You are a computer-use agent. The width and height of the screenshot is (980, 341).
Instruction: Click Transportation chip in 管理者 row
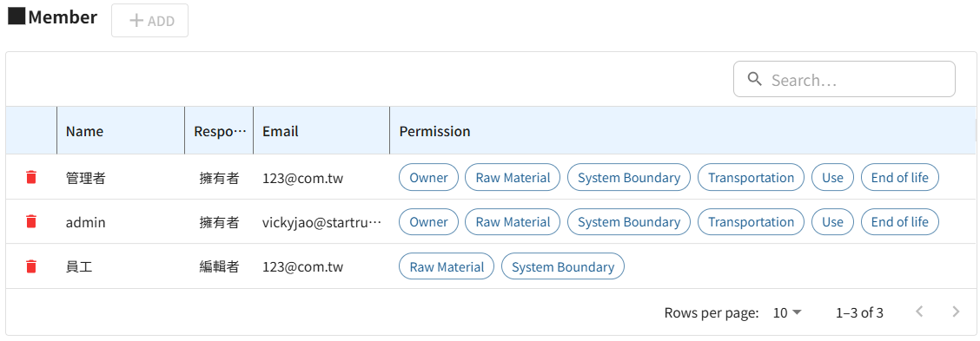(752, 177)
